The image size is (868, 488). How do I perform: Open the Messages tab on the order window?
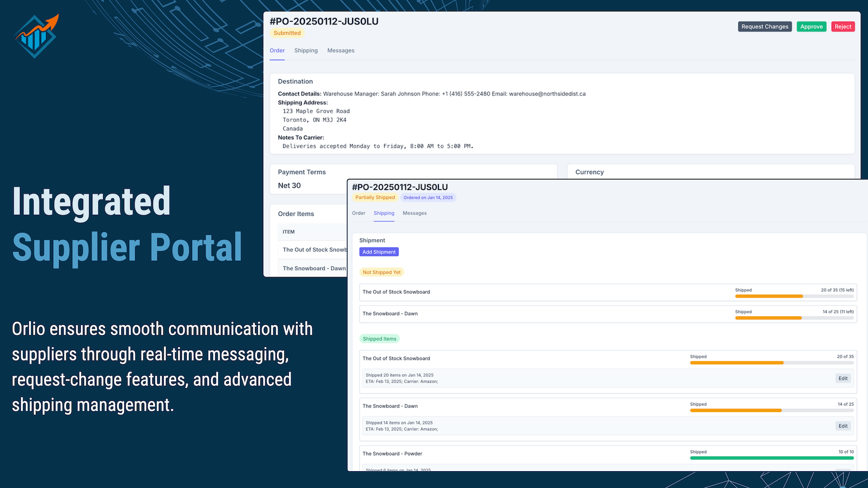(341, 50)
